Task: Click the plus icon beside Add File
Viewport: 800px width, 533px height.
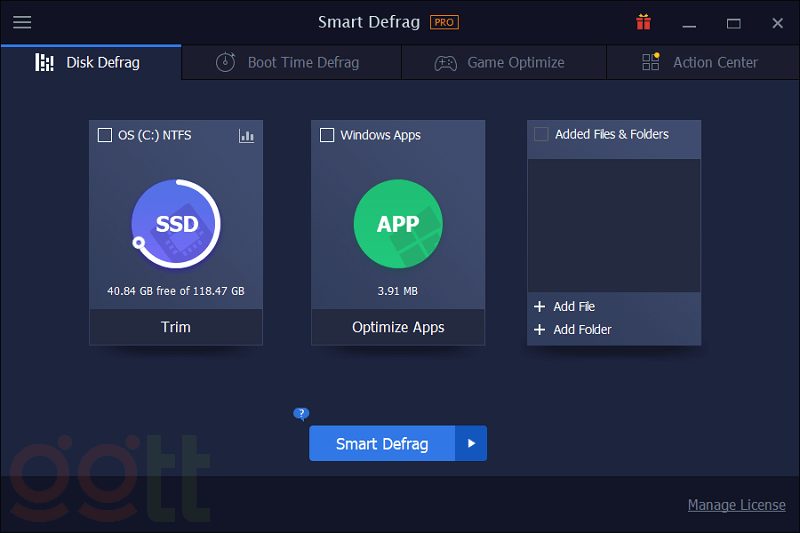Action: [x=540, y=307]
